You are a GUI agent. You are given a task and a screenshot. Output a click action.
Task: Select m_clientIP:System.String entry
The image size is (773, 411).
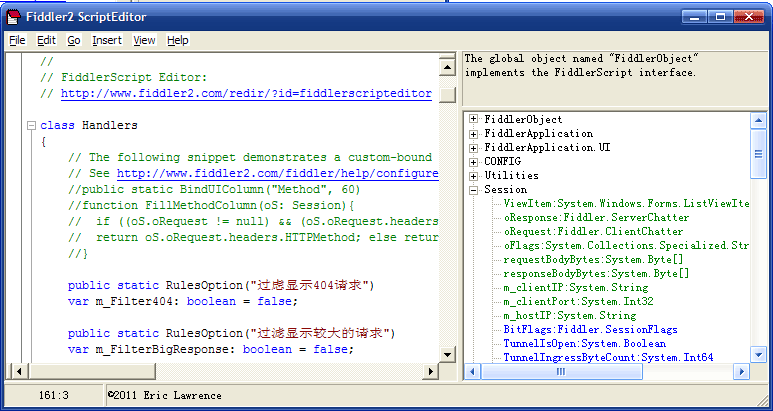575,287
